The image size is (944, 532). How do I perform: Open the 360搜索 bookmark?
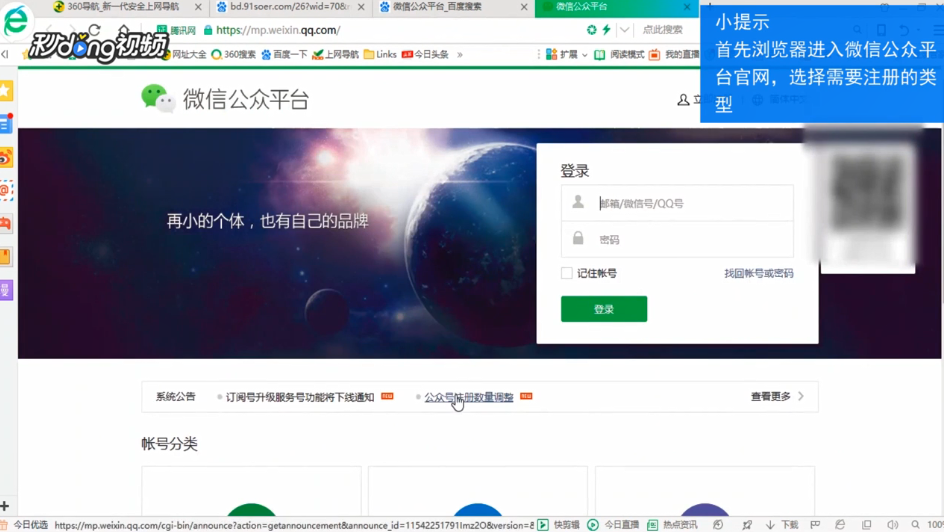(x=234, y=54)
